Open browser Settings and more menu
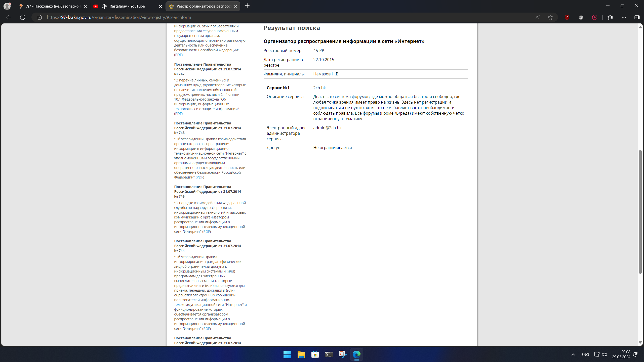Image resolution: width=644 pixels, height=362 pixels. (624, 17)
